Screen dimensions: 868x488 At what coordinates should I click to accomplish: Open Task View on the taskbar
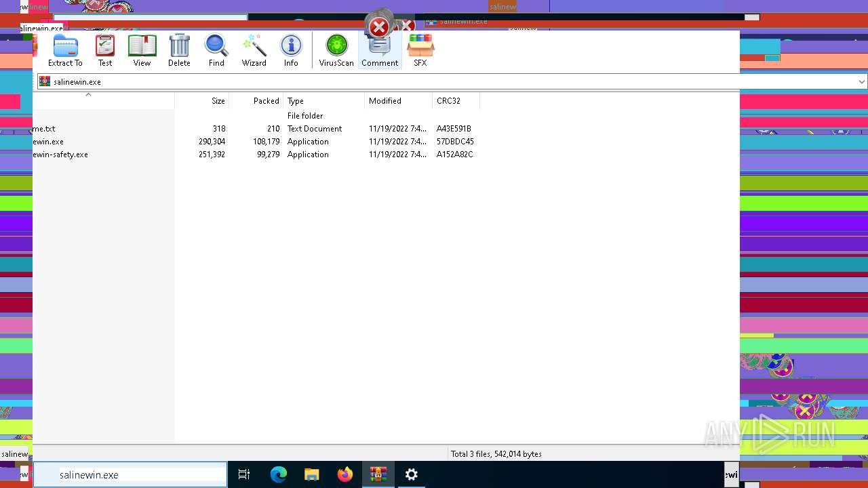coord(244,475)
